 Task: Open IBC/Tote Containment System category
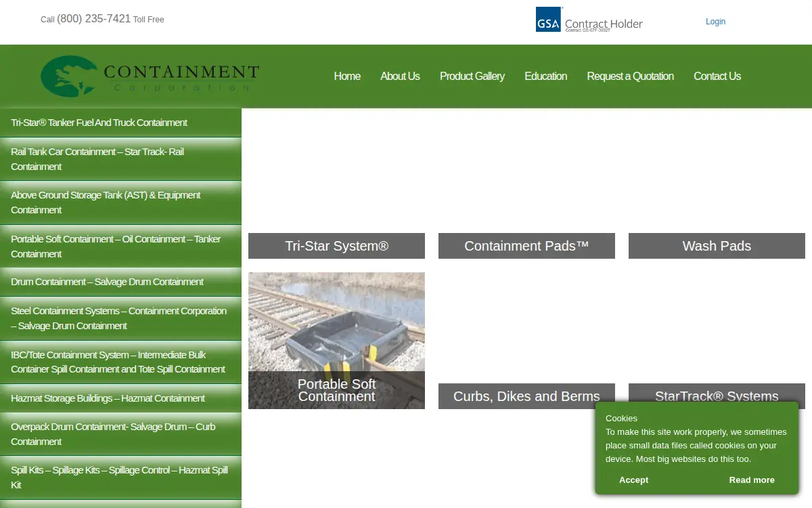tap(120, 362)
